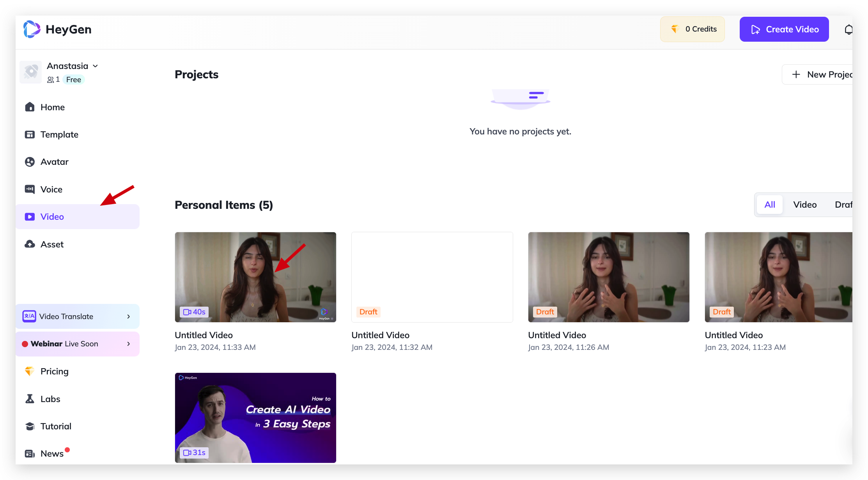Expand the Video Translate chevron
Image resolution: width=868 pixels, height=480 pixels.
point(128,316)
